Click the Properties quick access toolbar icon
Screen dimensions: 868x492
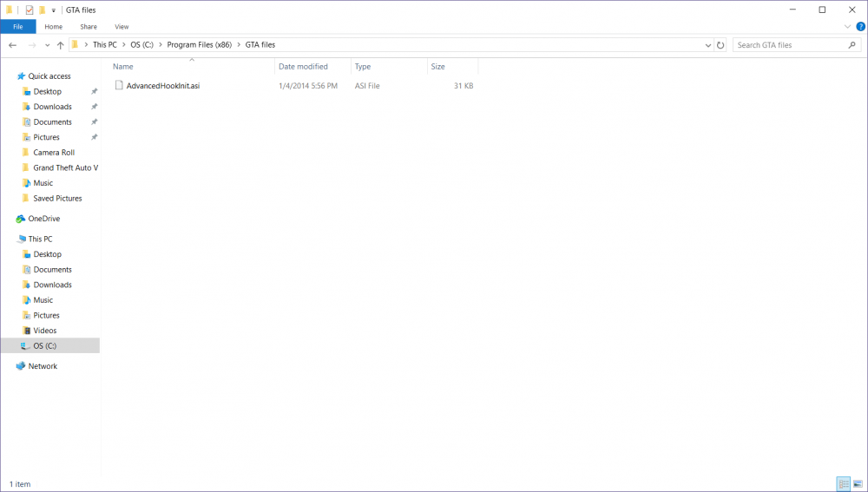point(30,10)
